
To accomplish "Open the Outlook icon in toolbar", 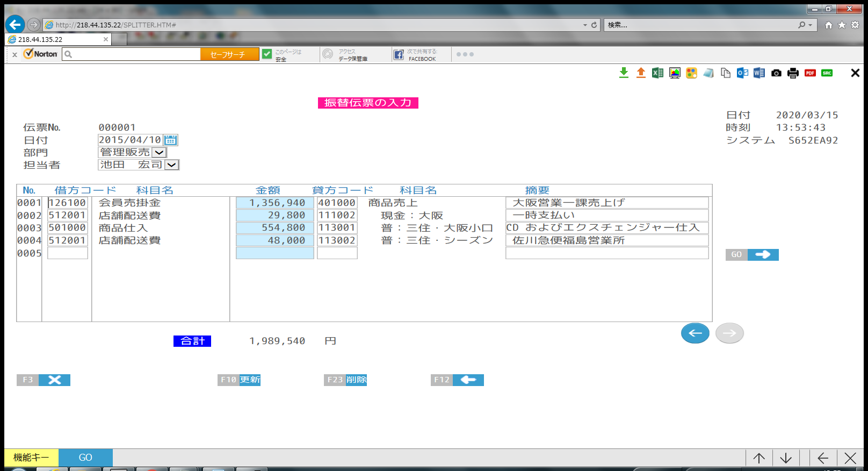I will 742,73.
